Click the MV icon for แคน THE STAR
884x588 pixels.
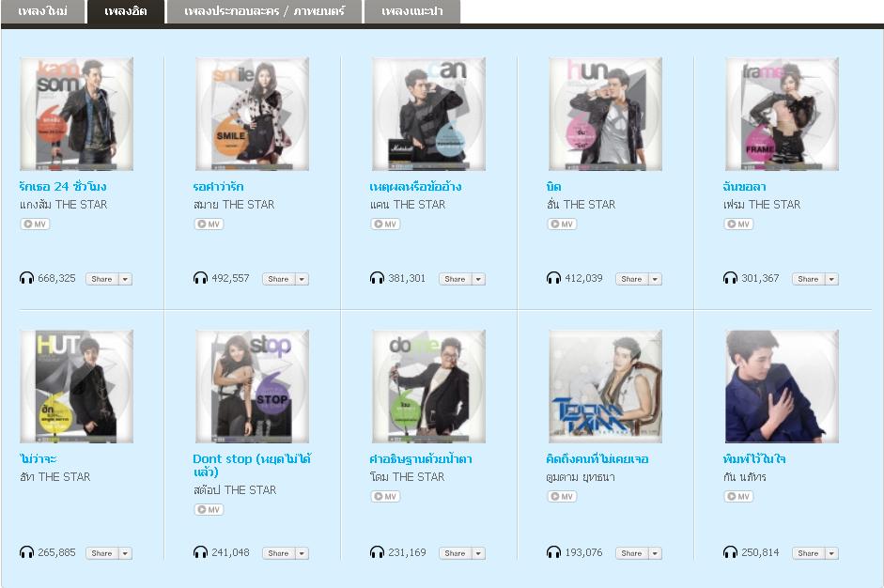point(385,224)
